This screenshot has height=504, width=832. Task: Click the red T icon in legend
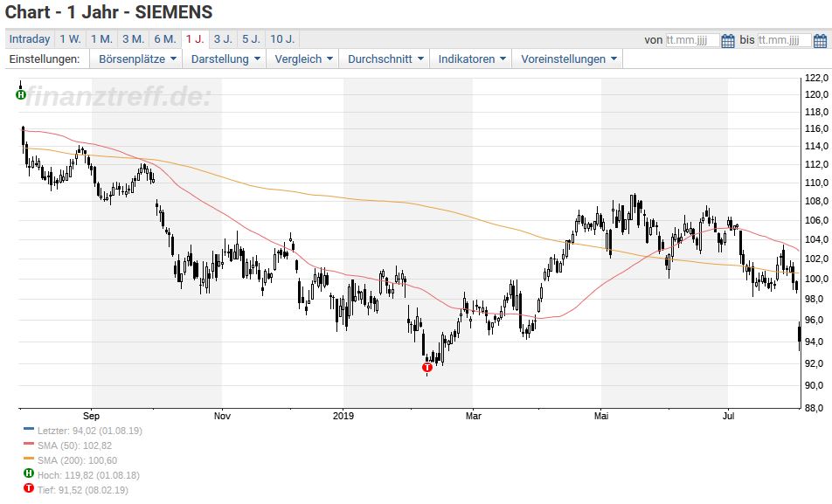(x=29, y=488)
